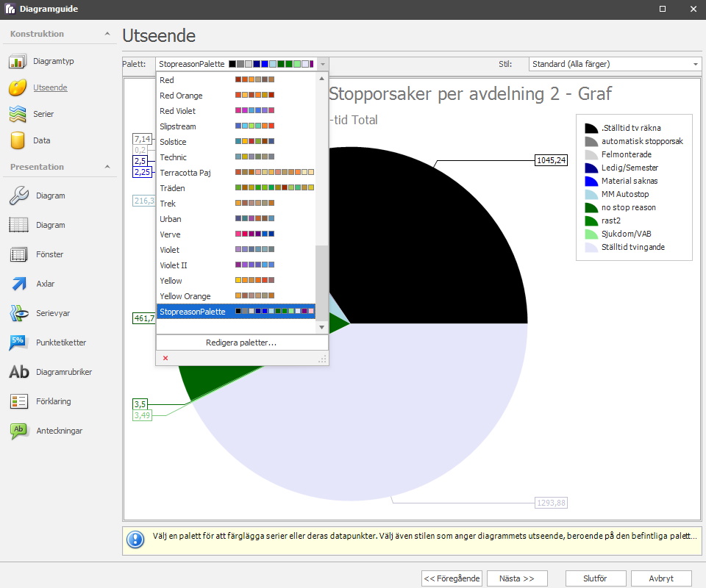The image size is (706, 588).
Task: Choose the Träden palette
Action: pyautogui.click(x=236, y=188)
